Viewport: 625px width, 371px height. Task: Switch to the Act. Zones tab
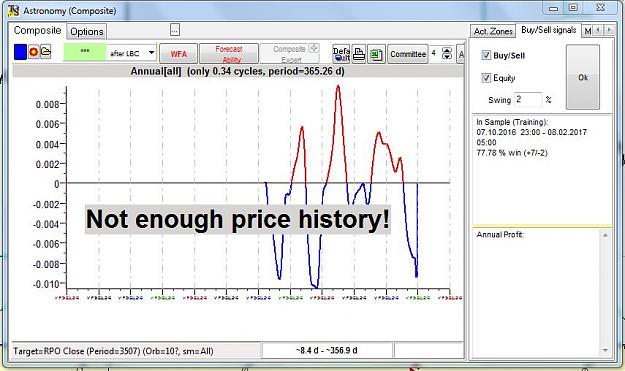[x=493, y=31]
